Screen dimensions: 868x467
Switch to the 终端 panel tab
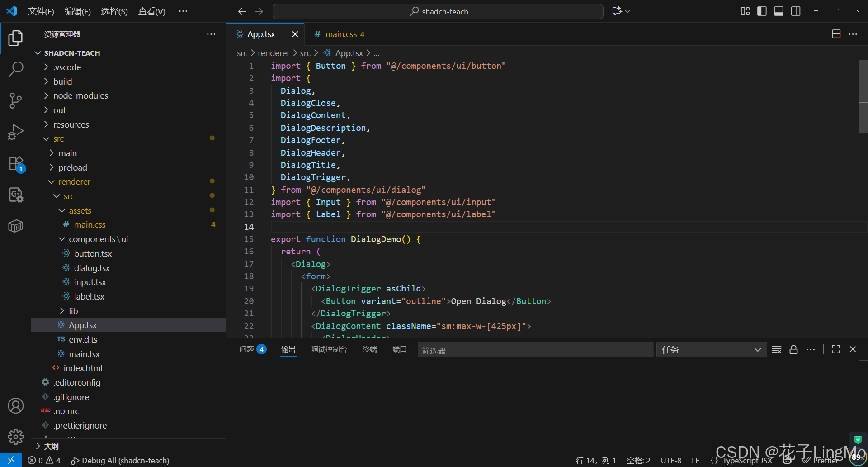(370, 349)
